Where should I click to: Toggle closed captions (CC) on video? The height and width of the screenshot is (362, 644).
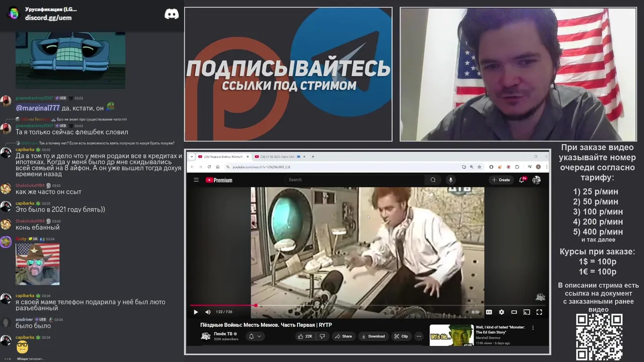pos(489,312)
